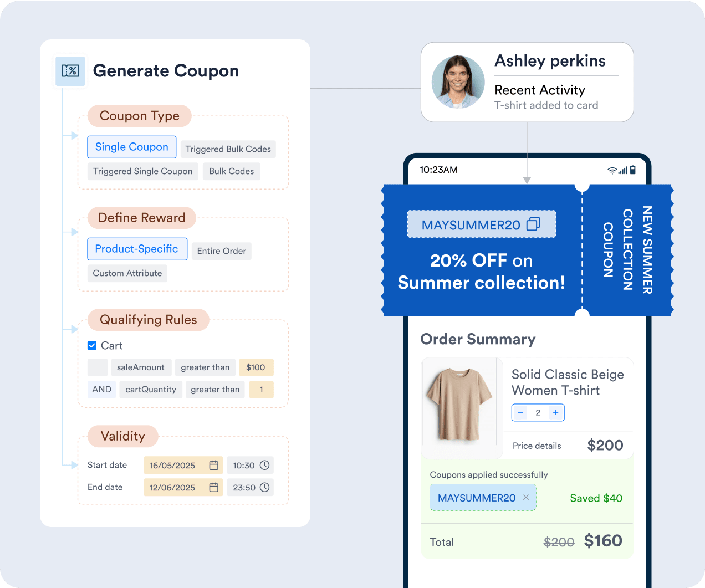Select Product-Specific reward

coord(137,249)
